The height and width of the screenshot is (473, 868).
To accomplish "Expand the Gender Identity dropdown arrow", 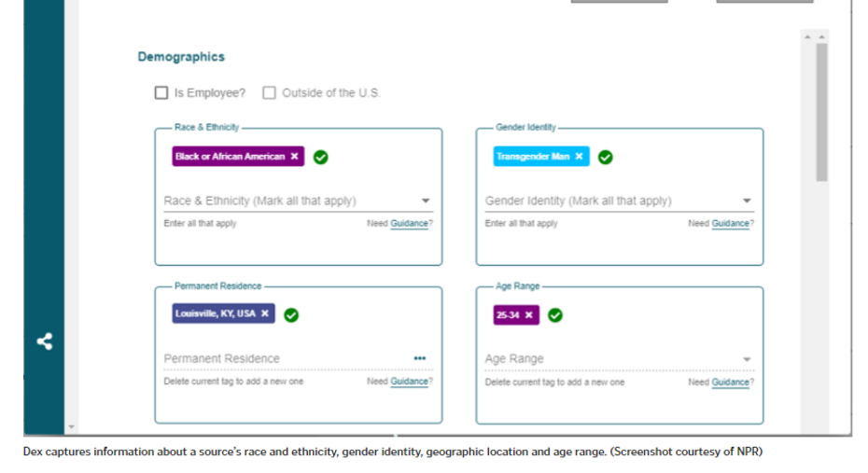I will tap(747, 201).
